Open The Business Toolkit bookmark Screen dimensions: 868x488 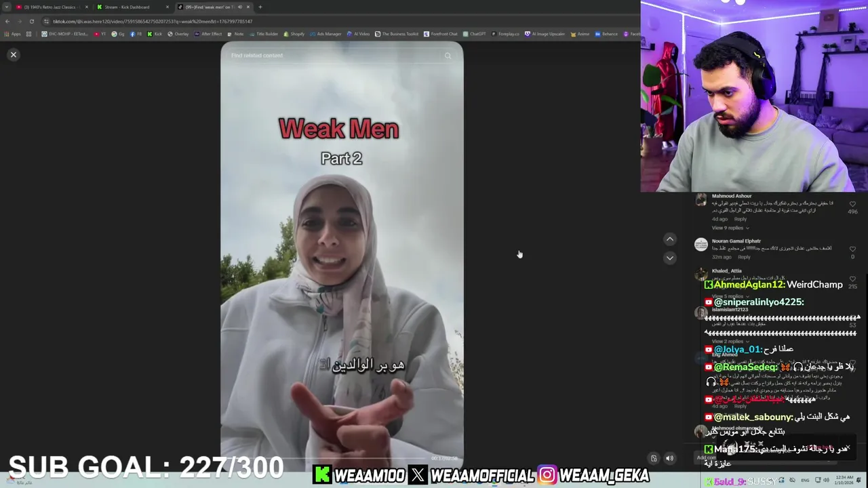[397, 34]
